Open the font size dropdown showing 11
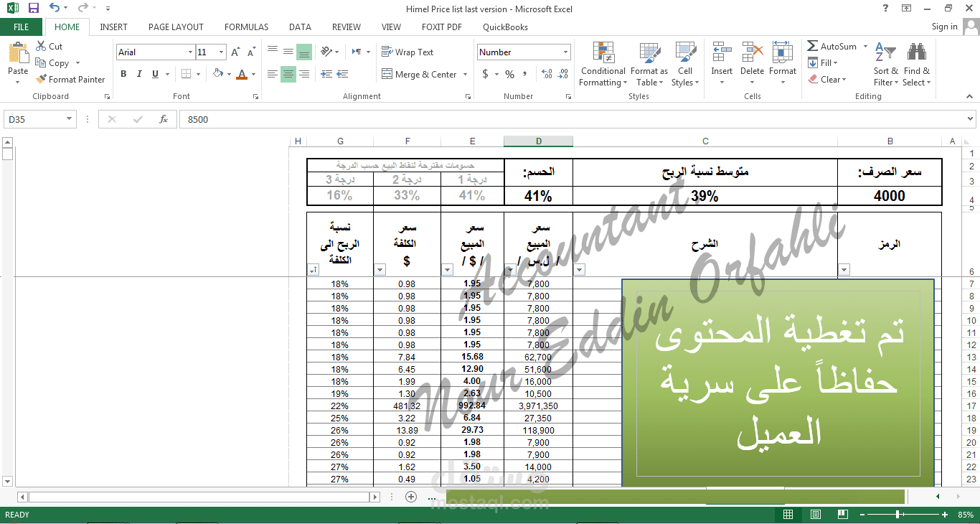This screenshot has width=980, height=524. coord(222,52)
